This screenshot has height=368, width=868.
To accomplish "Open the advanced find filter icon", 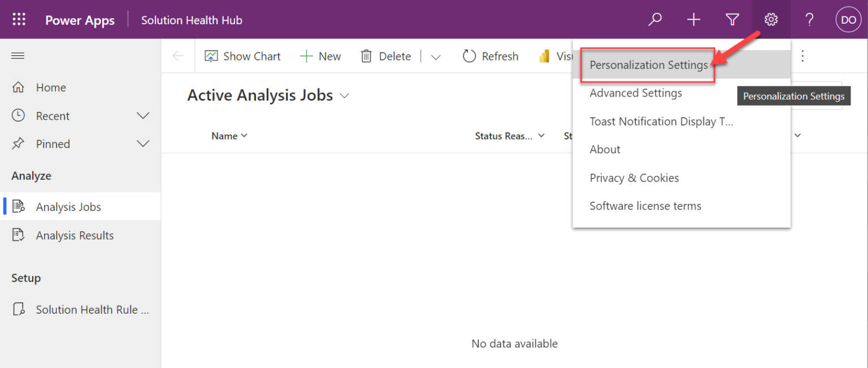I will point(732,20).
